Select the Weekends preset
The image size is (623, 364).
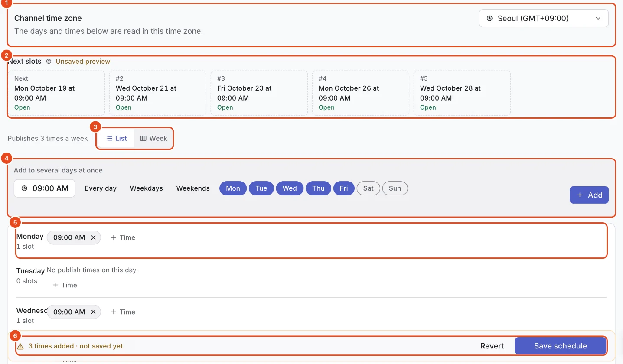point(193,188)
